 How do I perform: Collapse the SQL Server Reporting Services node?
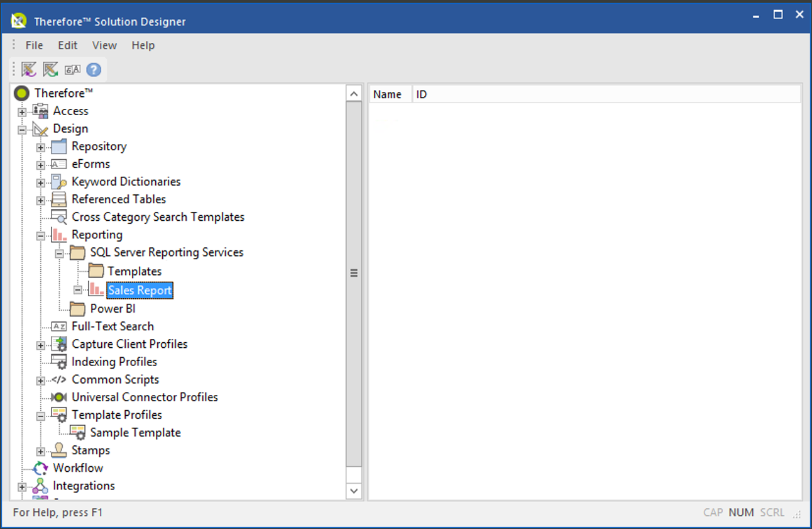[x=58, y=252]
